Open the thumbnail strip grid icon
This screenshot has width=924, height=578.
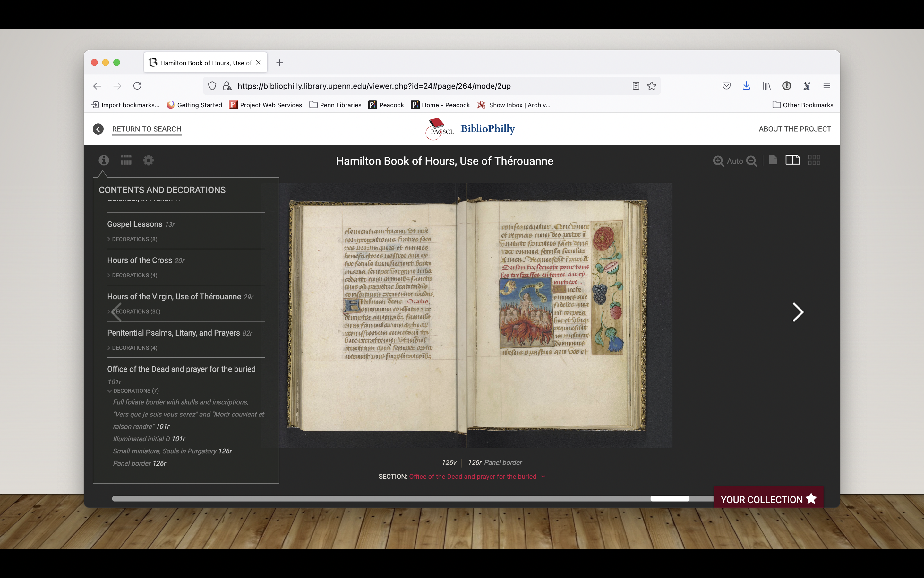126,160
